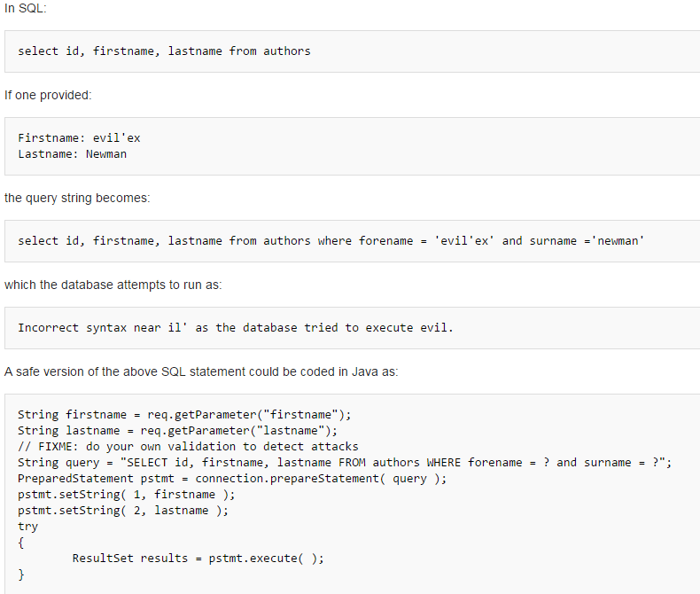Click the 'Lastname: Newman' line
This screenshot has height=594, width=700.
(73, 154)
